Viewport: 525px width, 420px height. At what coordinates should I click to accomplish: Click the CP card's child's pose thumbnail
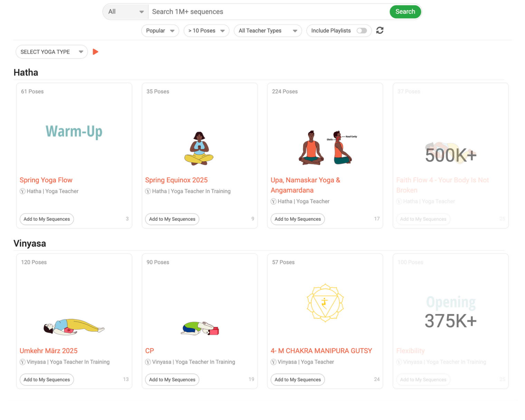(x=200, y=328)
